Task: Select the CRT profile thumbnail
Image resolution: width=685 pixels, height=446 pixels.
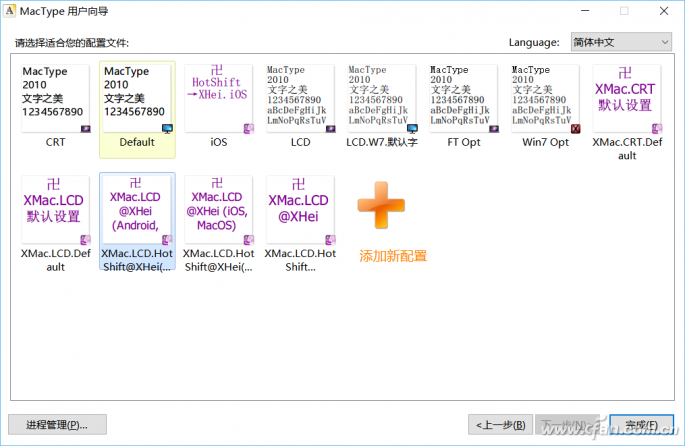Action: point(55,99)
